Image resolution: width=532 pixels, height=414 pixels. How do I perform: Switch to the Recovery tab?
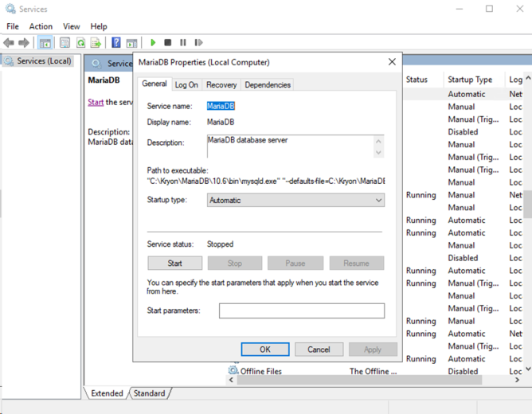point(221,84)
